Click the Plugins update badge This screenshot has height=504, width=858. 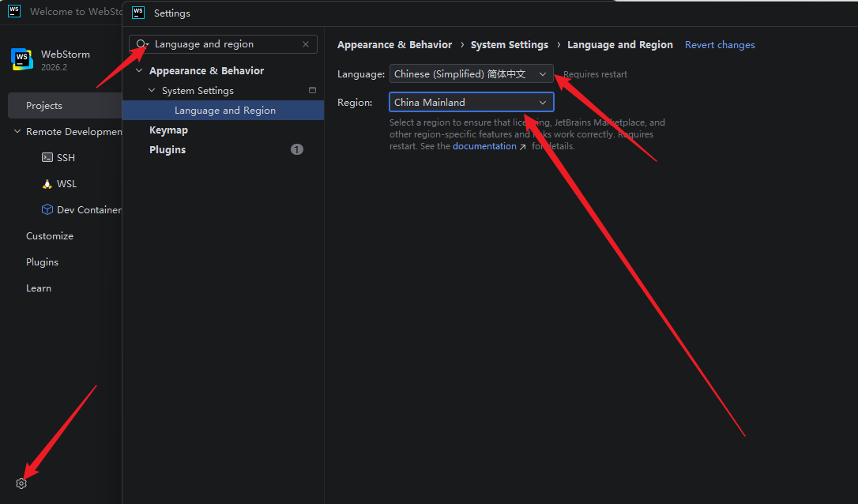click(296, 149)
